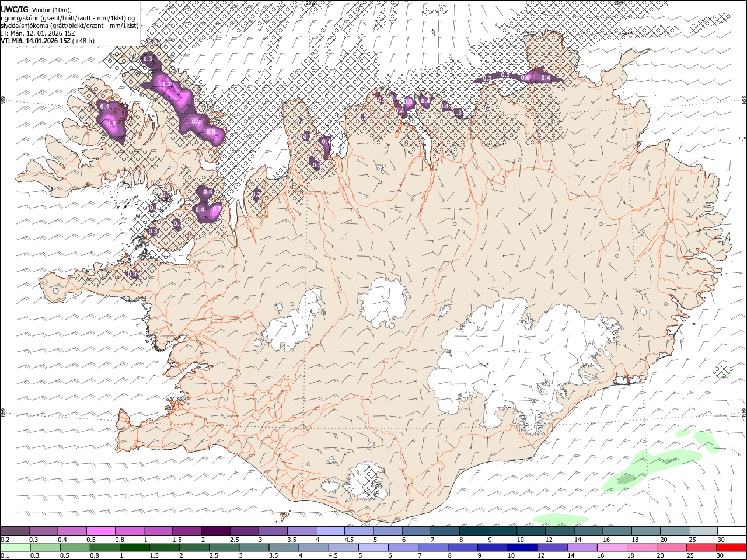
Task: Click the magenta 1 swatch in upper legend
Action: pyautogui.click(x=158, y=531)
